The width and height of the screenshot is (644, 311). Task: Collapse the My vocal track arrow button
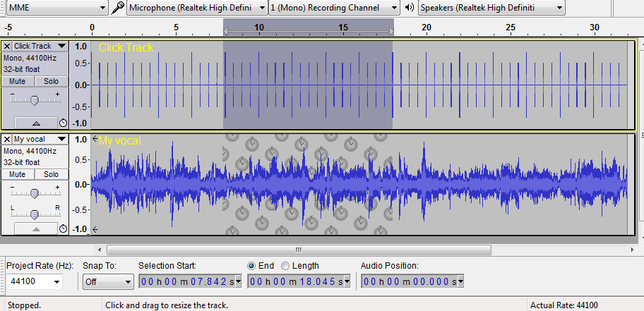click(x=36, y=228)
